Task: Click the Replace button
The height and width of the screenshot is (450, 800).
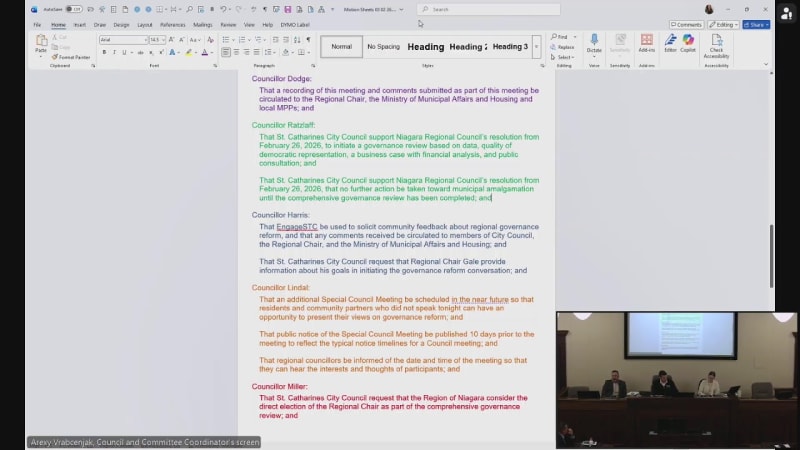Action: point(562,47)
